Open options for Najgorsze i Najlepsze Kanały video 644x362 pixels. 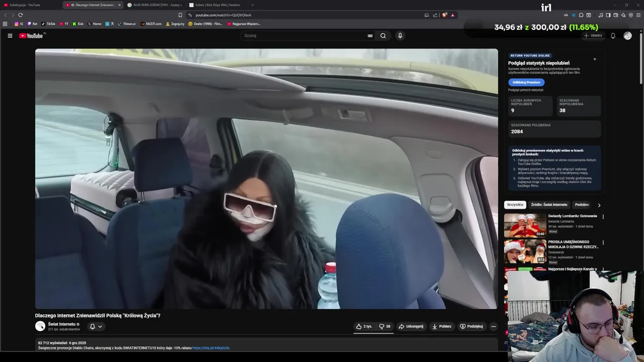[603, 269]
